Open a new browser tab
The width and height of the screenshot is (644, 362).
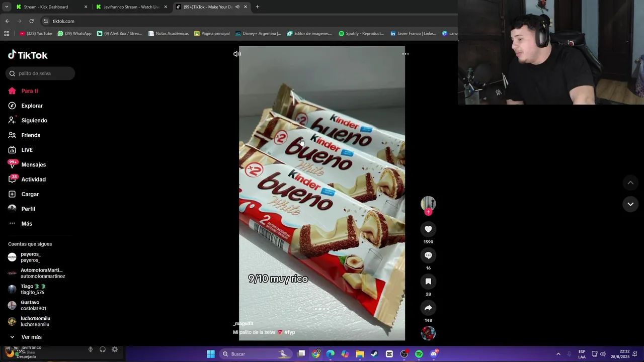tap(258, 7)
